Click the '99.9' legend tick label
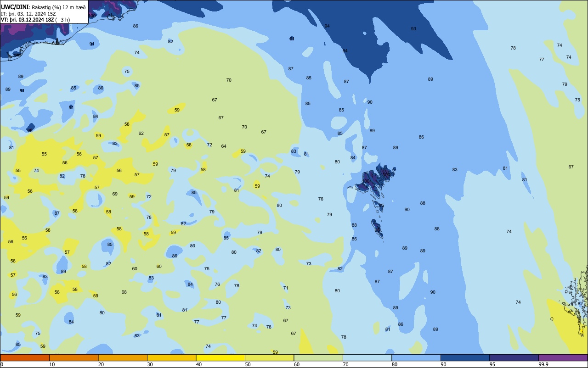This screenshot has height=368, width=588. click(543, 364)
